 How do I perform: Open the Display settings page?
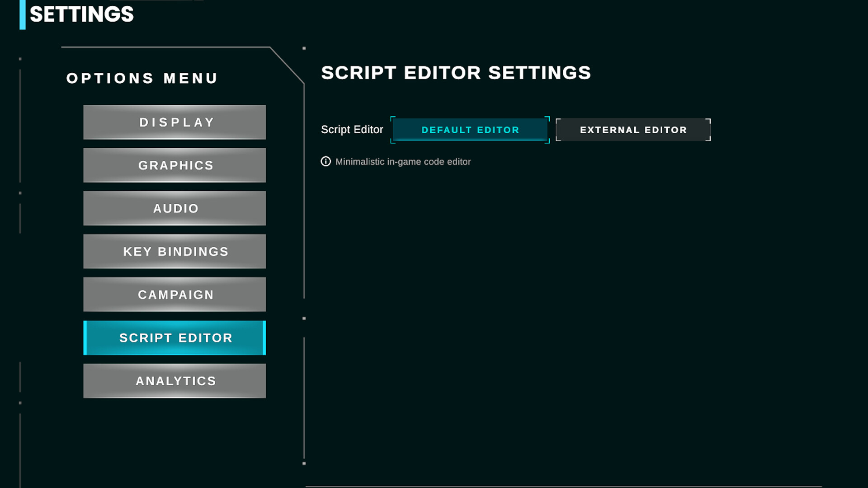pyautogui.click(x=174, y=122)
